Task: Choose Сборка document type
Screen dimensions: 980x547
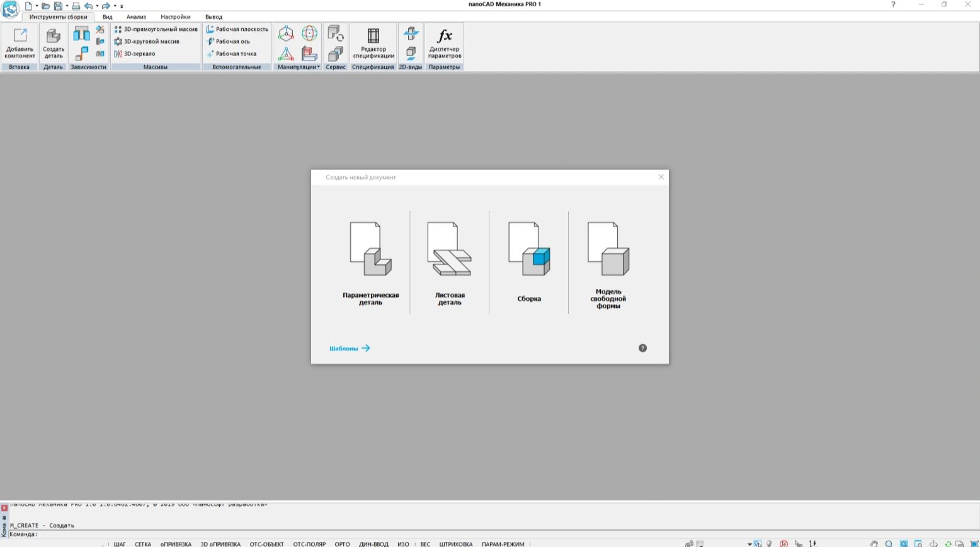Action: [x=529, y=263]
